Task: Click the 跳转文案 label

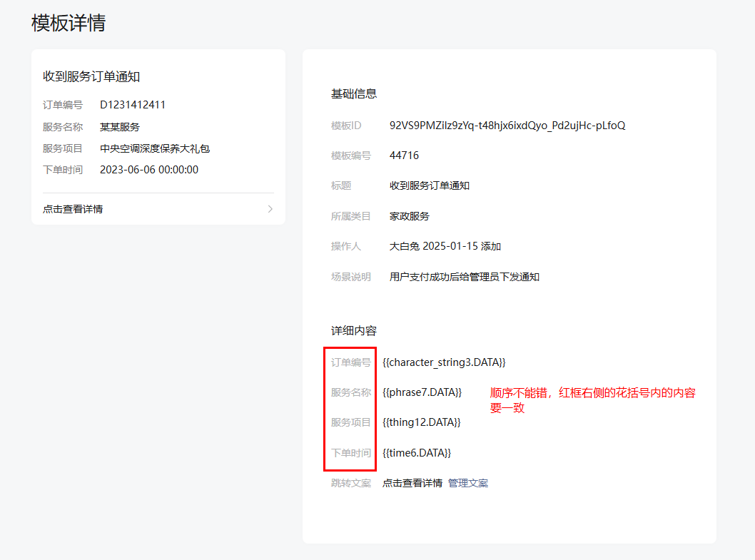Action: pyautogui.click(x=351, y=483)
